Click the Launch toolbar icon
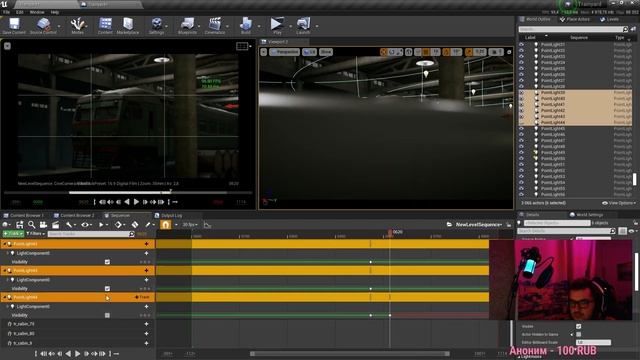Screen dimensions: 640x360 (x=303, y=24)
